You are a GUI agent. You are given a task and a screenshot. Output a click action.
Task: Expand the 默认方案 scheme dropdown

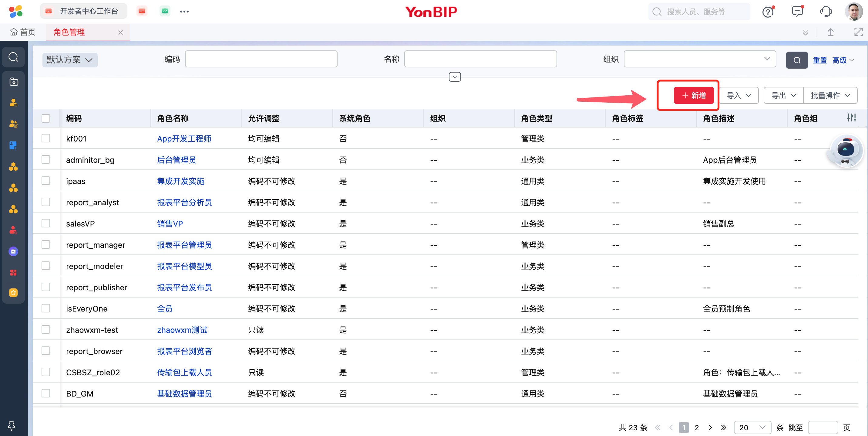(x=70, y=60)
